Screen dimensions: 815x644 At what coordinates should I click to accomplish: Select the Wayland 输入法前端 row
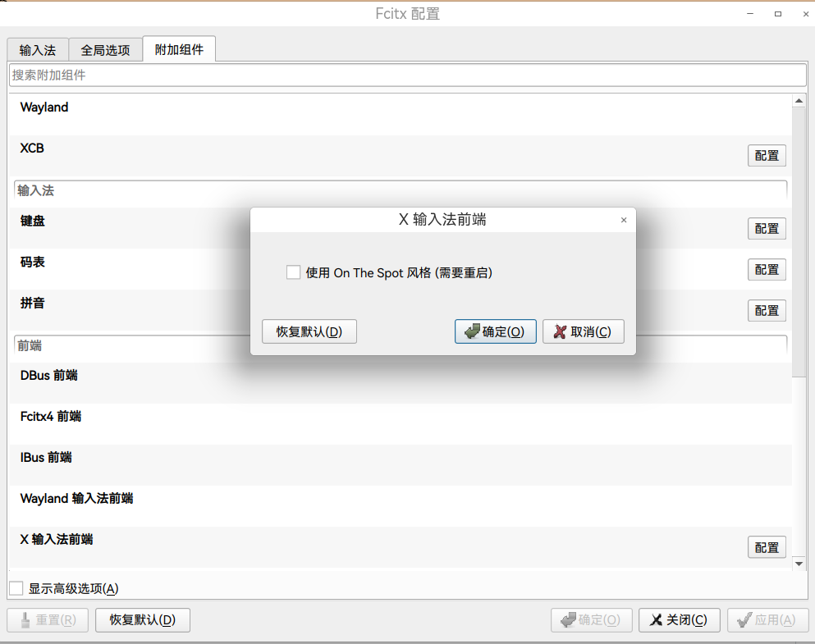(x=401, y=506)
